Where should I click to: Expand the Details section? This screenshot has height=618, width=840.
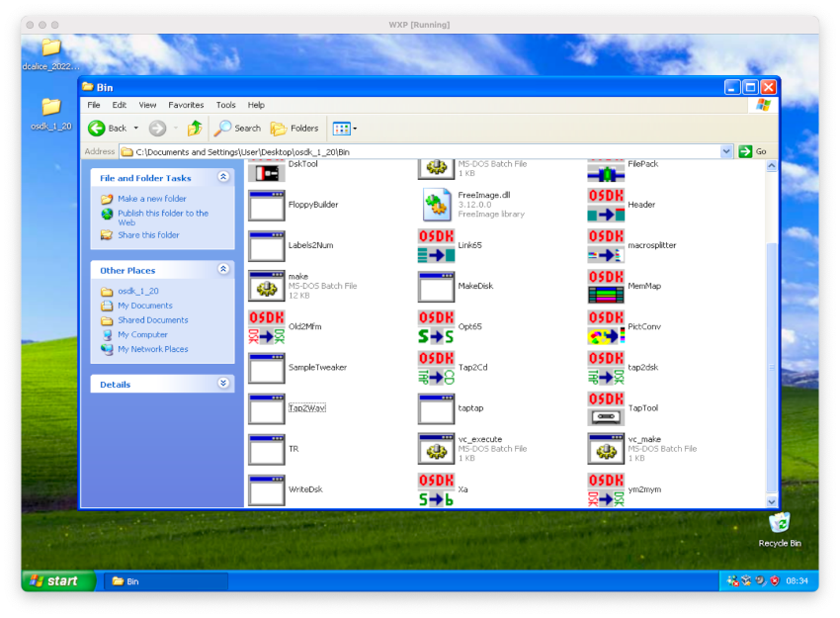(223, 384)
